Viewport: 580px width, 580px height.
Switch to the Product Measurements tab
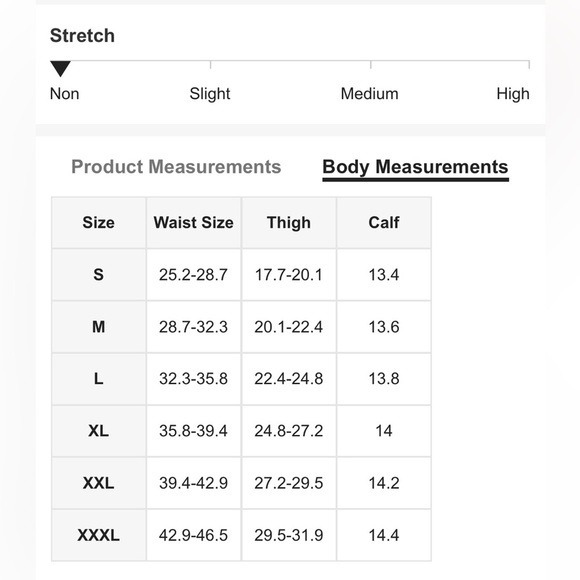pyautogui.click(x=176, y=167)
